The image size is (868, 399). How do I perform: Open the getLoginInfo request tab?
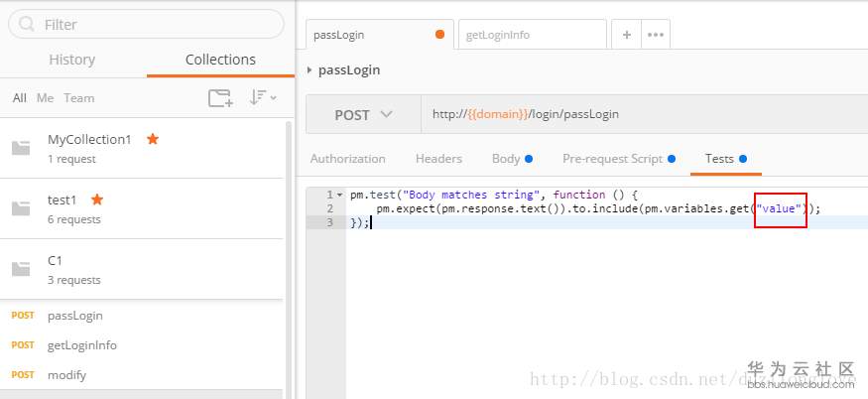click(532, 35)
